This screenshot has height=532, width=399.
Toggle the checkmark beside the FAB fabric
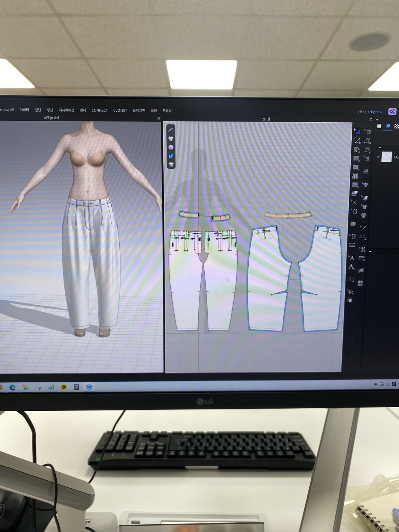pyautogui.click(x=378, y=157)
